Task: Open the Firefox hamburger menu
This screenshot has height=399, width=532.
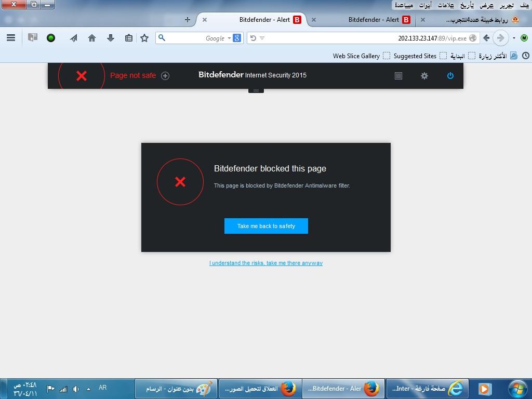Action: coord(11,37)
